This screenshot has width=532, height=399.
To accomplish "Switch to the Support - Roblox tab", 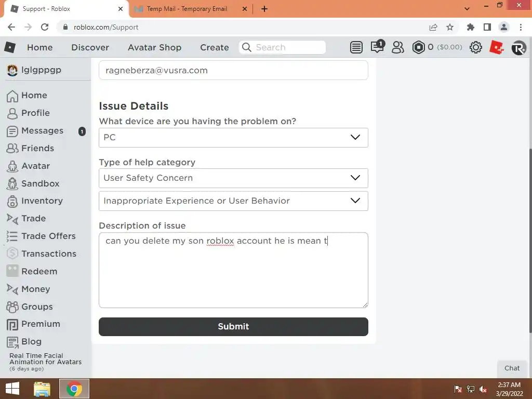I will click(66, 9).
